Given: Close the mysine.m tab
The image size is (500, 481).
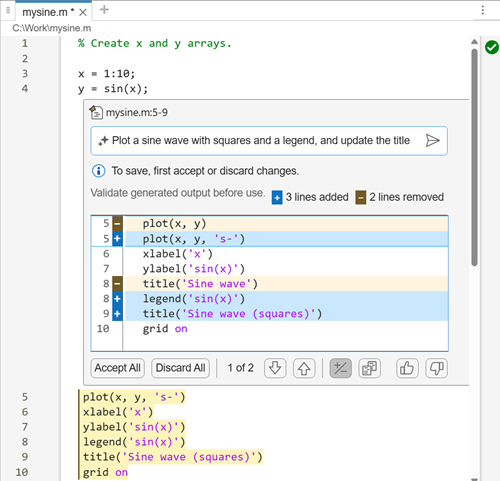Looking at the screenshot, I should 83,13.
